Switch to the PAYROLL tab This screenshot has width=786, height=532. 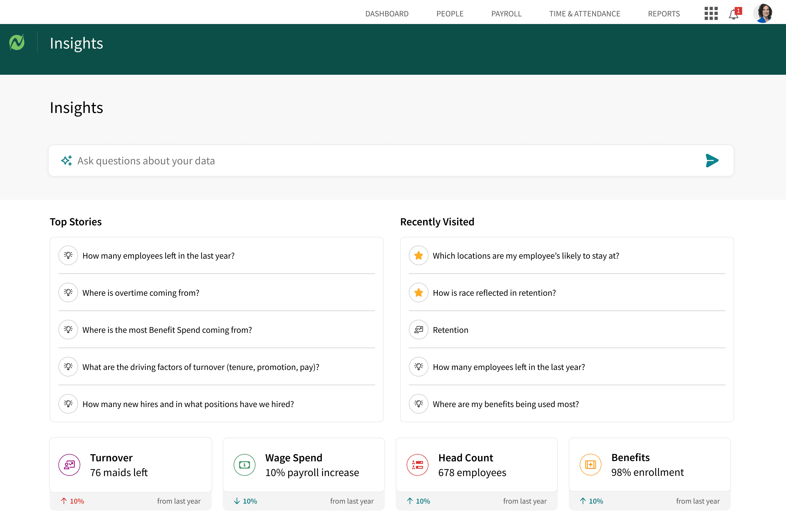tap(506, 14)
